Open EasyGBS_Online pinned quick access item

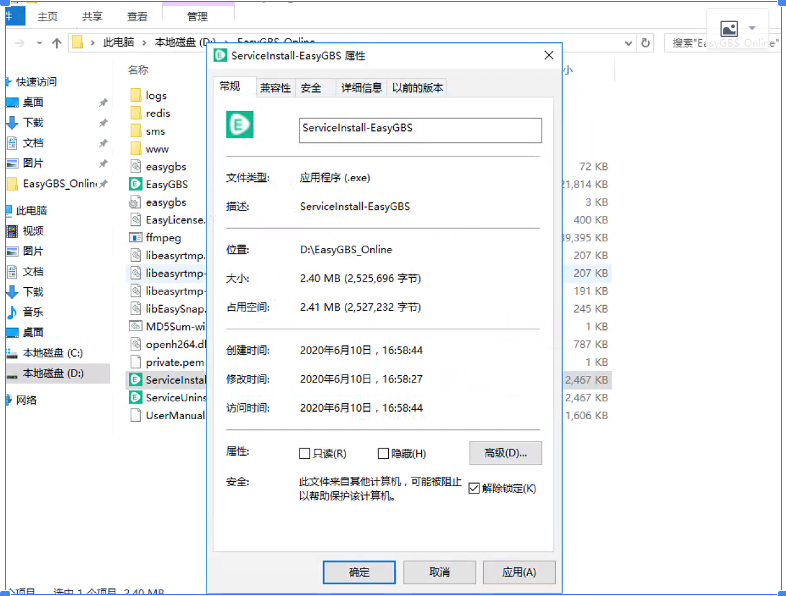click(60, 183)
